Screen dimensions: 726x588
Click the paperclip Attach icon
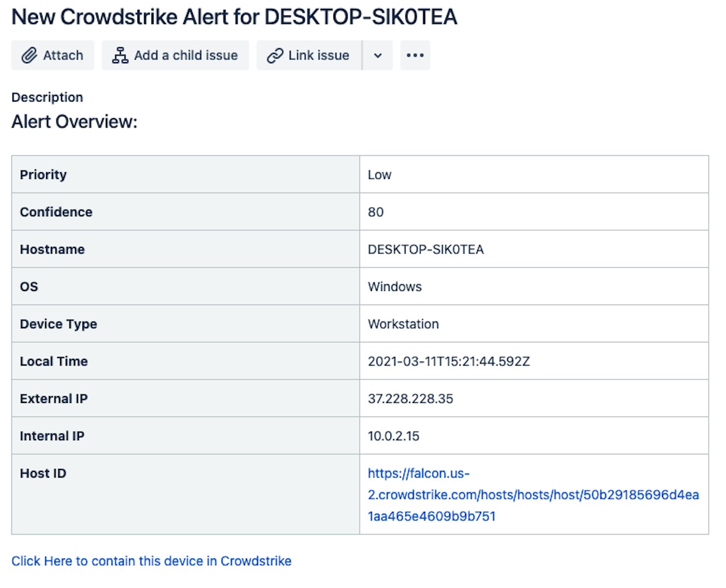tap(29, 55)
